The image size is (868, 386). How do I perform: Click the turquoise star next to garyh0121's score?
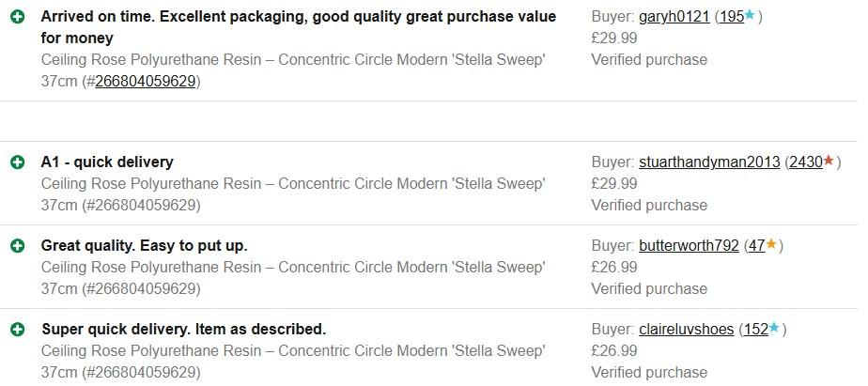click(x=750, y=17)
